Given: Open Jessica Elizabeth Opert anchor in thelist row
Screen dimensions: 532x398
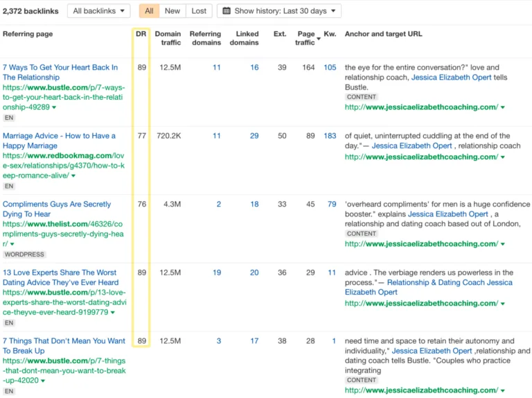Looking at the screenshot, I should 448,214.
